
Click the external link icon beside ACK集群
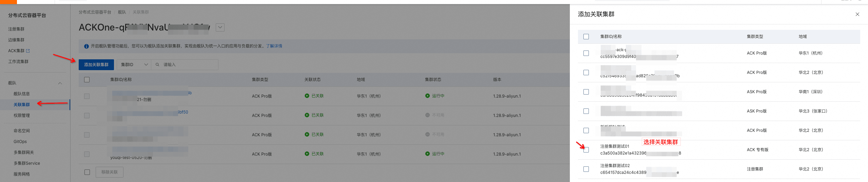pyautogui.click(x=28, y=51)
